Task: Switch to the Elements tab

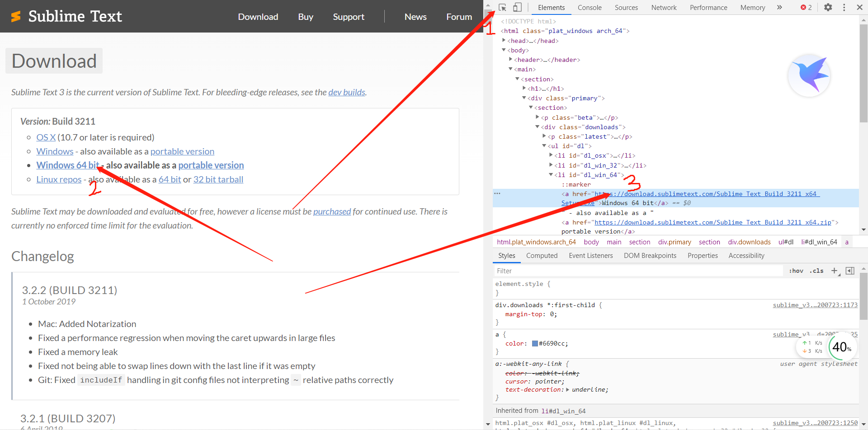Action: click(551, 8)
